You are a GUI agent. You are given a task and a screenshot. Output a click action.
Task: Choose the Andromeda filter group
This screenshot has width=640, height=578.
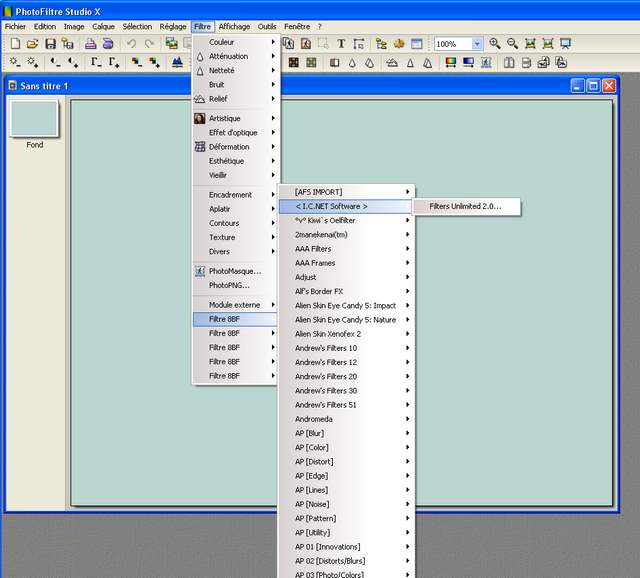[x=346, y=419]
